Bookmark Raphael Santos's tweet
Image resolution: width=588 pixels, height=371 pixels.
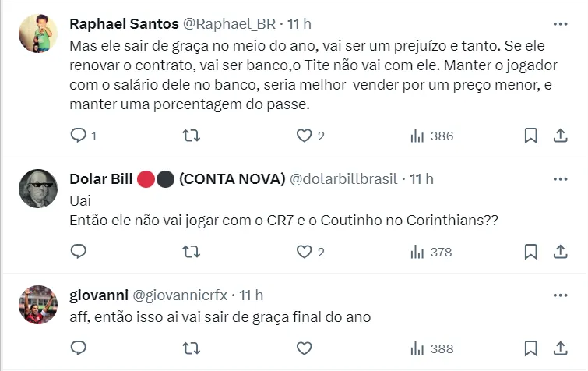pyautogui.click(x=530, y=136)
